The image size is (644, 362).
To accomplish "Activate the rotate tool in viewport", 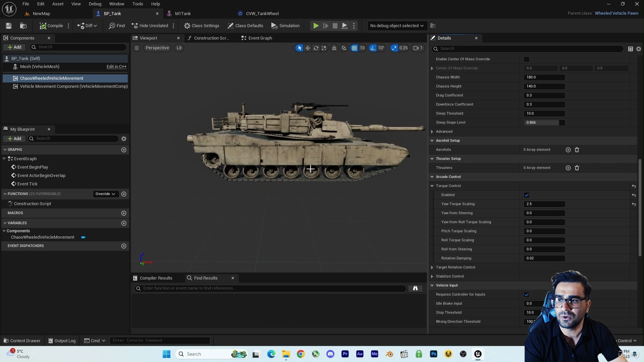I will [x=316, y=48].
